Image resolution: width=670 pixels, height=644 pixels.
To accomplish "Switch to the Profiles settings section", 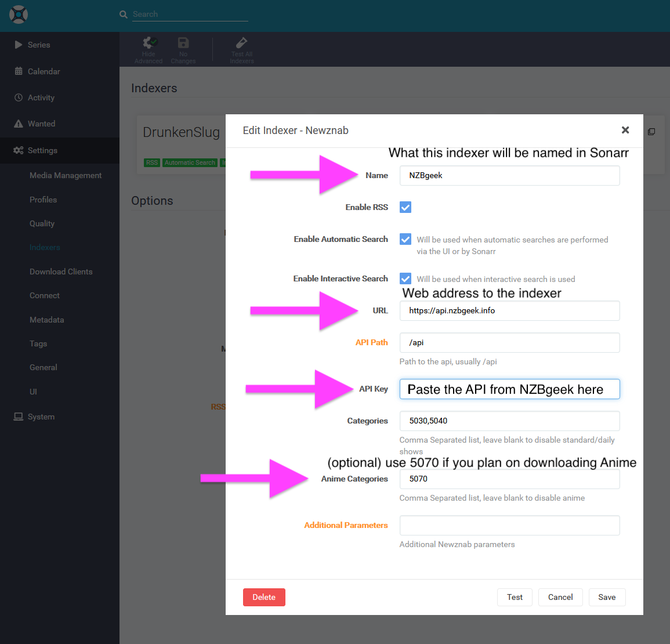I will click(x=43, y=200).
